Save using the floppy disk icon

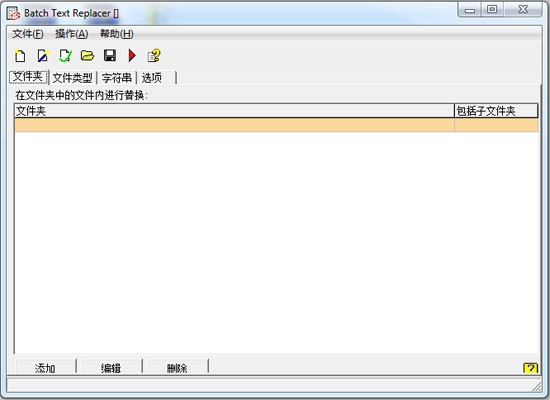click(110, 55)
